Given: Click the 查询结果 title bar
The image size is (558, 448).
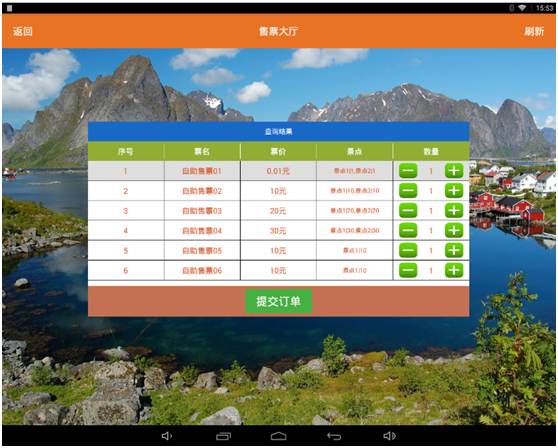Looking at the screenshot, I should click(278, 132).
